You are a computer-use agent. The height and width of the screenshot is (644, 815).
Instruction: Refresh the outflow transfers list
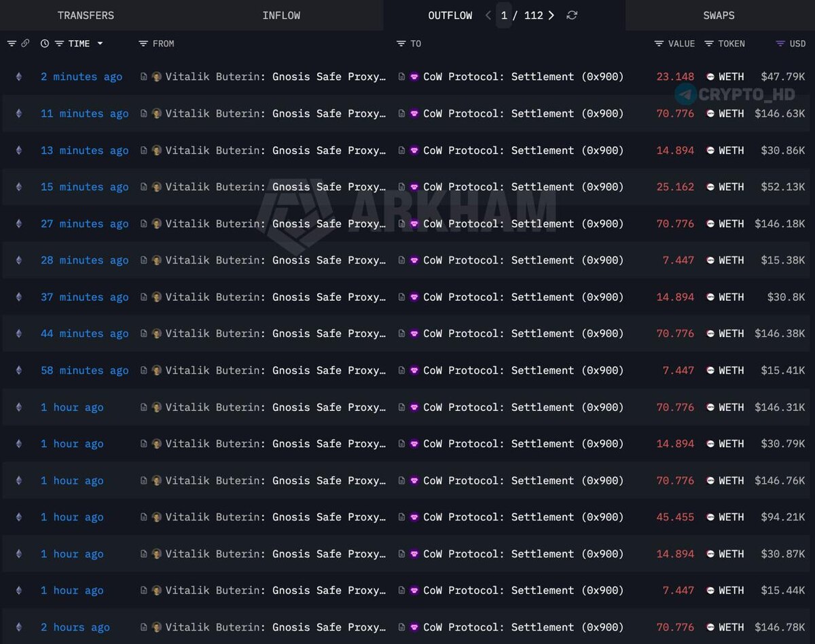(x=572, y=15)
